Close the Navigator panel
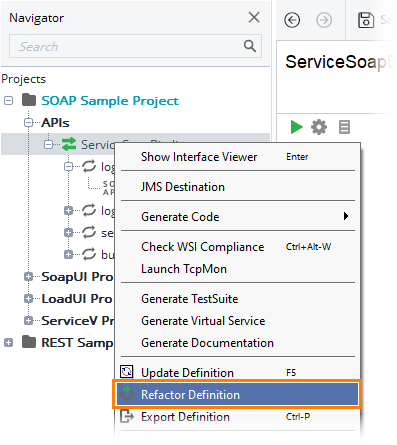This screenshot has height=445, width=397. pos(254,17)
